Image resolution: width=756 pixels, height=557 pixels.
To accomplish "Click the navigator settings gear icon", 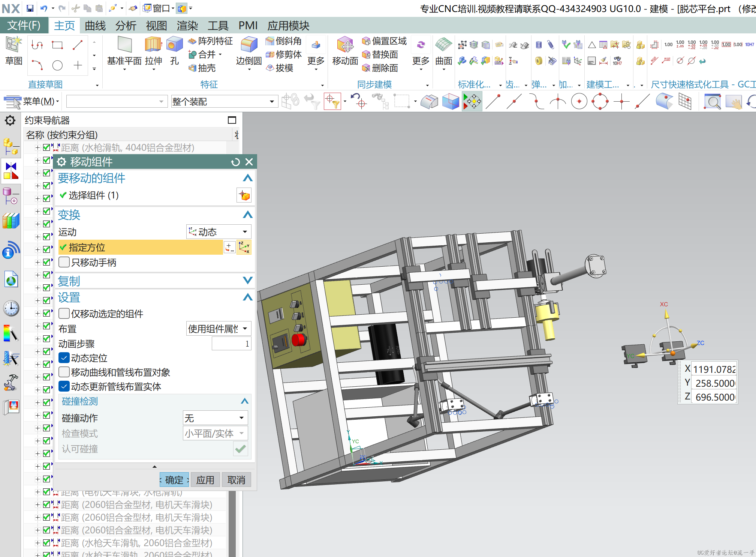I will tap(10, 120).
